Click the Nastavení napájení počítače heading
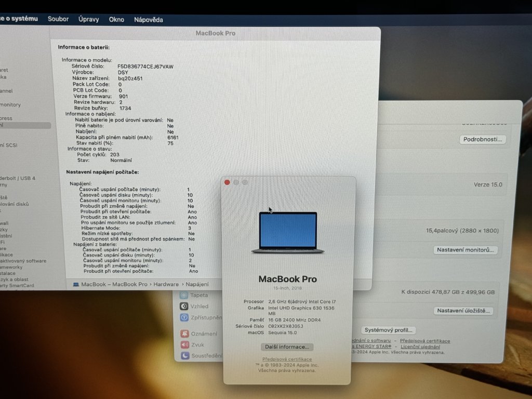This screenshot has width=532, height=399. click(102, 172)
